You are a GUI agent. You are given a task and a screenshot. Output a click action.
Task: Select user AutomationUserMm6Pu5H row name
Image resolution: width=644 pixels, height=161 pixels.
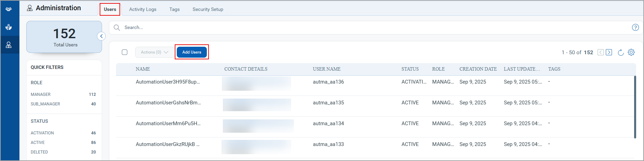click(x=168, y=123)
